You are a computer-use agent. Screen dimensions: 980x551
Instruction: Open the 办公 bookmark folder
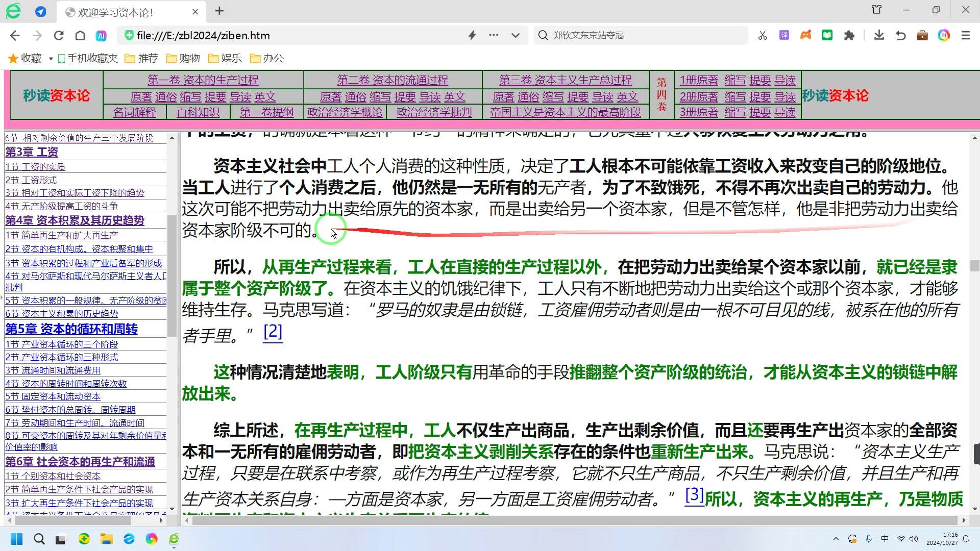267,58
